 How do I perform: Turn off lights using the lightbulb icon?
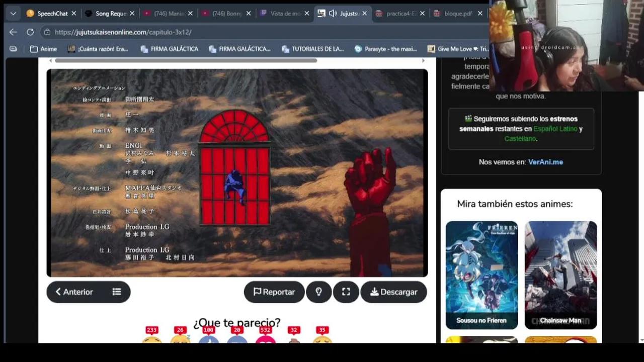click(x=319, y=292)
